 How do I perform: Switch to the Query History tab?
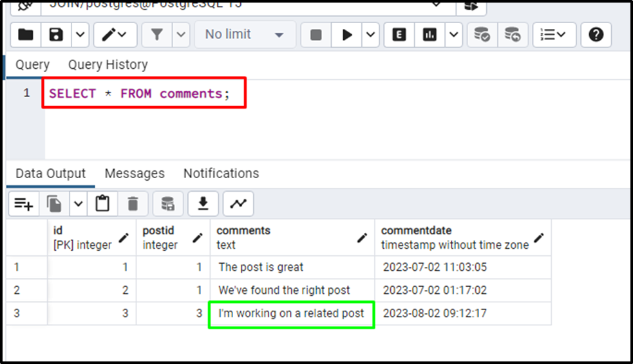click(x=108, y=64)
